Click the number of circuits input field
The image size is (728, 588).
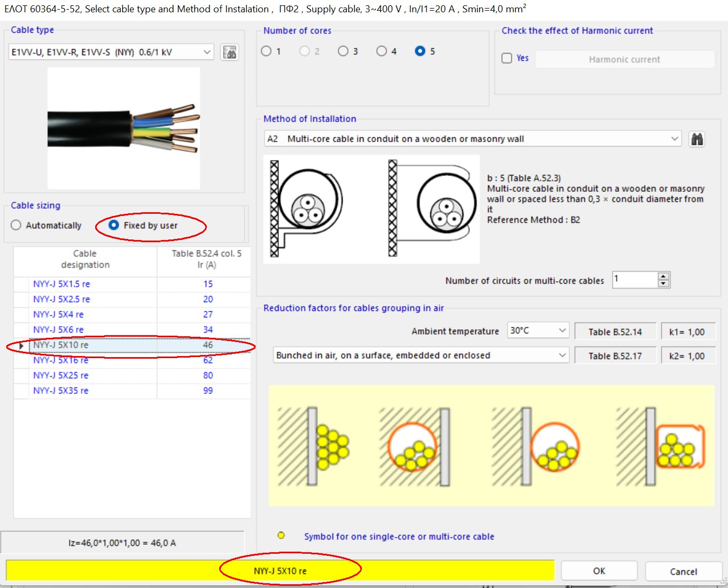tap(633, 280)
